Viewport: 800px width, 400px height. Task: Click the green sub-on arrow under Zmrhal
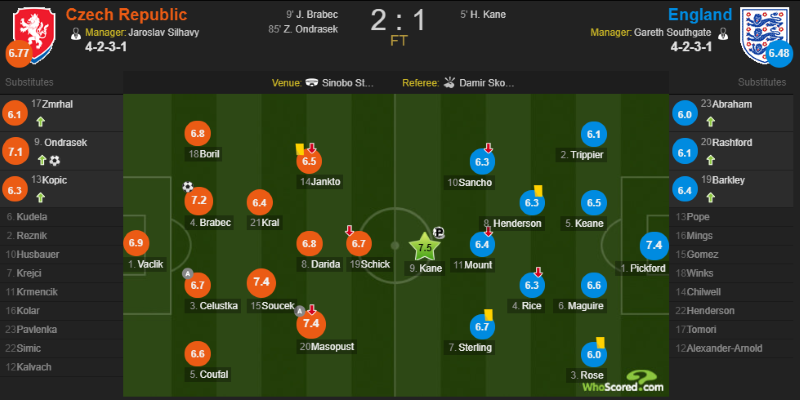[41, 122]
